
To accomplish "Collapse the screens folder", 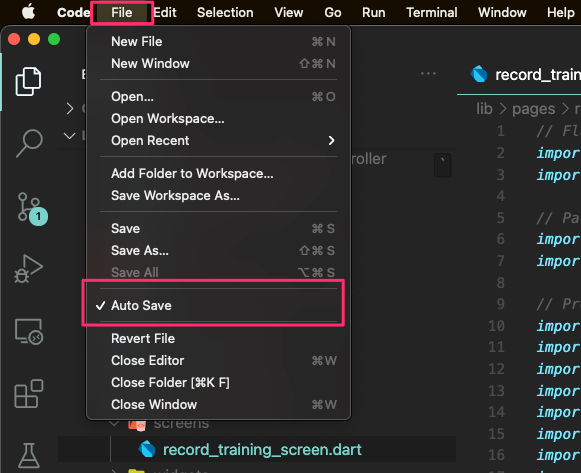I will click(x=114, y=423).
